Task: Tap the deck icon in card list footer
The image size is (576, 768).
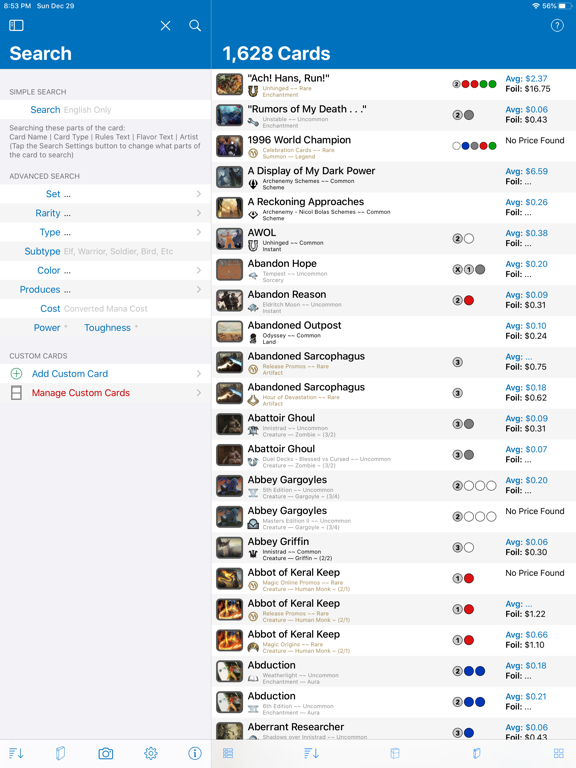Action: click(477, 753)
